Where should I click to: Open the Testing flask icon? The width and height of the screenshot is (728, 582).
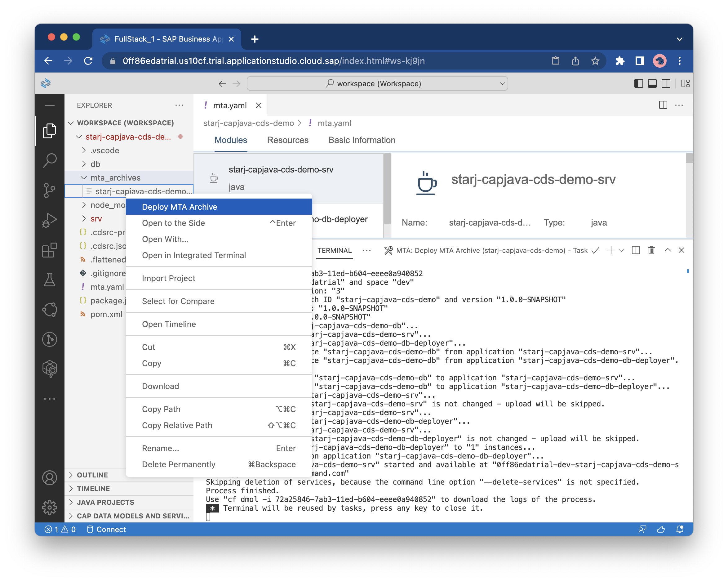pyautogui.click(x=50, y=280)
